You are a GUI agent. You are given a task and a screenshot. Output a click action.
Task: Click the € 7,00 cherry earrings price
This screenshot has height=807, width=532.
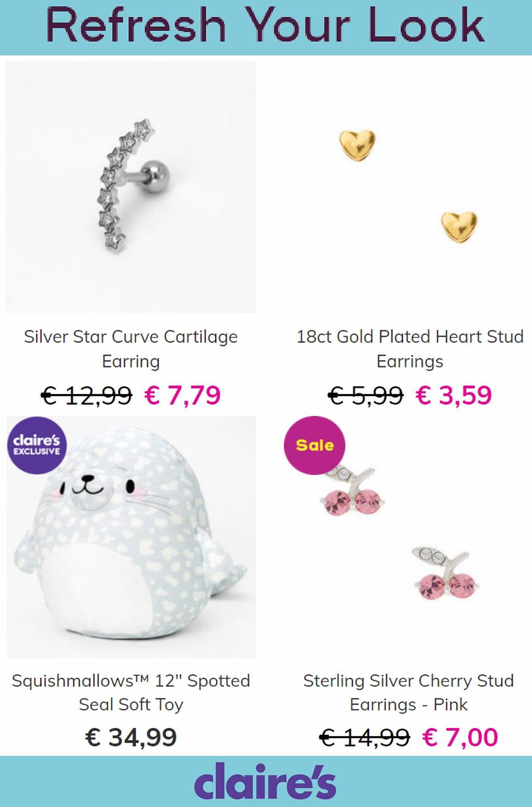(460, 737)
